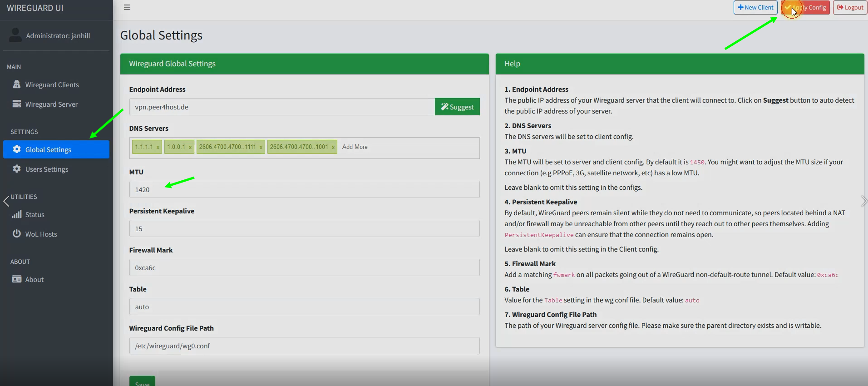Focus the Persistent Keepalive input field
This screenshot has width=868, height=386.
(304, 228)
